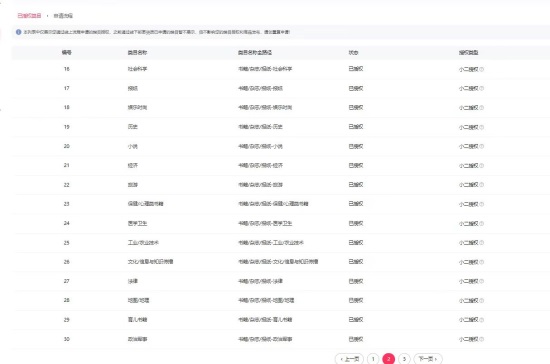The image size is (550, 364).
Task: Select row 27 法律 category name
Action: [x=133, y=281]
